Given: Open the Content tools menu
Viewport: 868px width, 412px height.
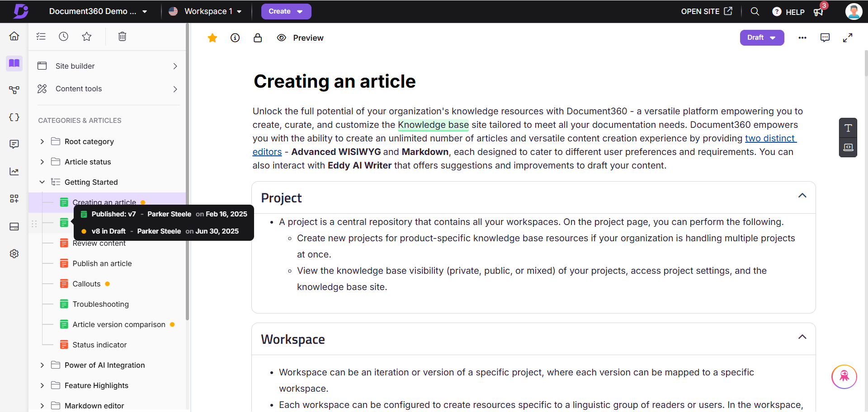Looking at the screenshot, I should (x=108, y=89).
